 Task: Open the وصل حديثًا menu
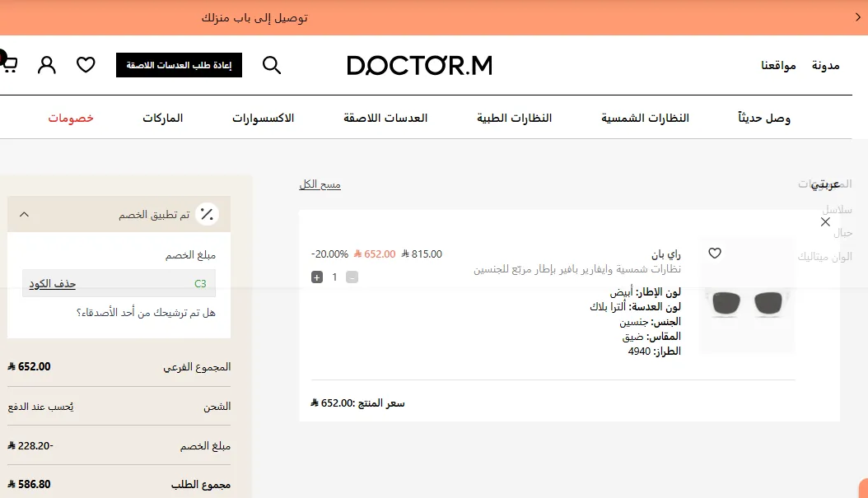coord(764,118)
